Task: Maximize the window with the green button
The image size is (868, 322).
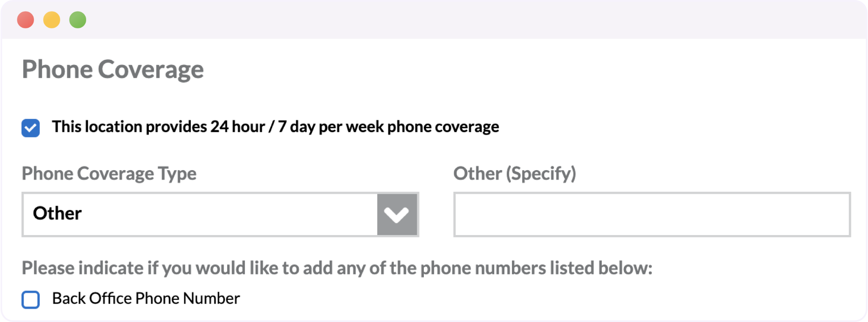Action: [x=78, y=20]
